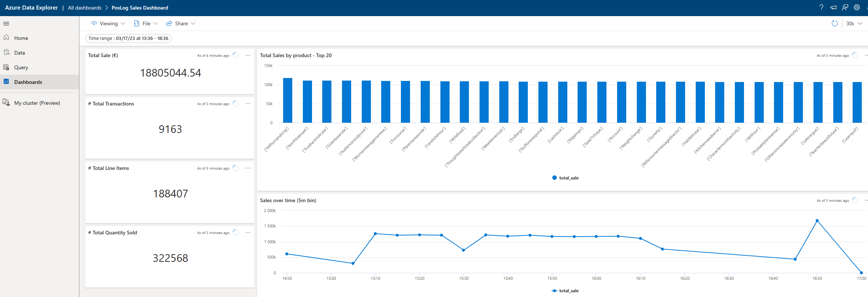
Task: Open more options on # Total Transactions tile
Action: pyautogui.click(x=248, y=104)
